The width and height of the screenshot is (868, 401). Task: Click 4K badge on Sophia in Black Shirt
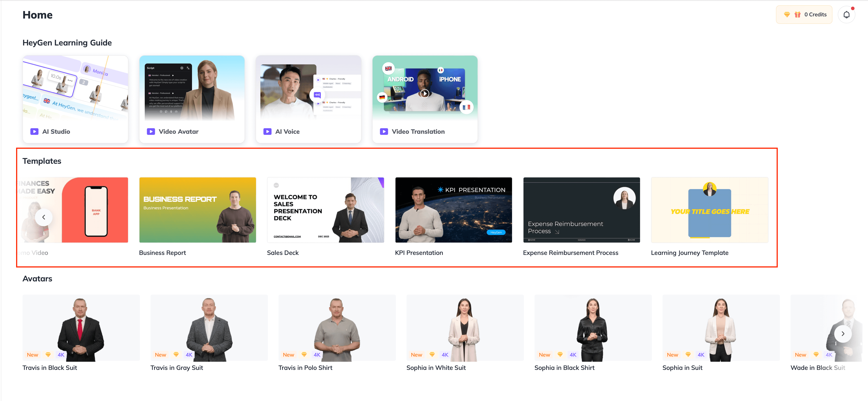coord(573,354)
